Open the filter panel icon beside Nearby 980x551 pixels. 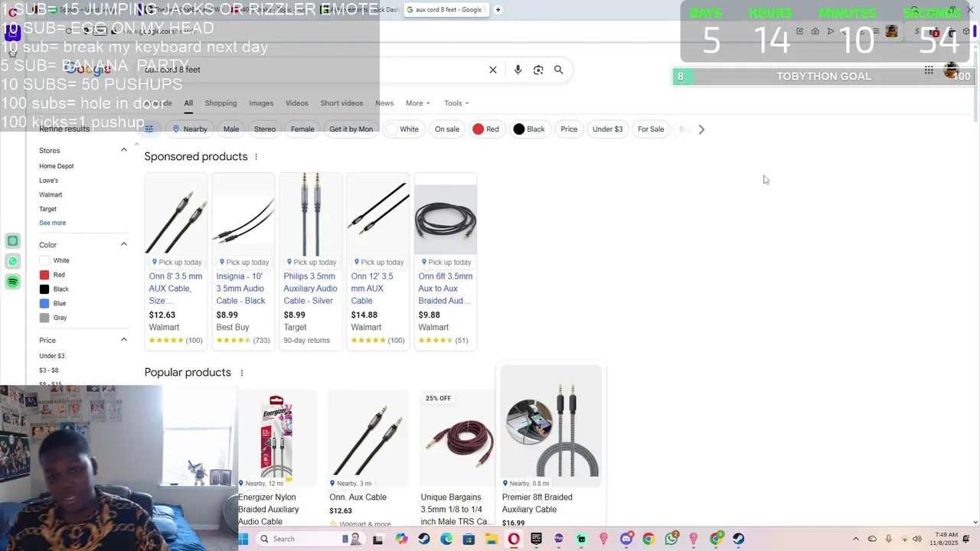click(x=149, y=129)
